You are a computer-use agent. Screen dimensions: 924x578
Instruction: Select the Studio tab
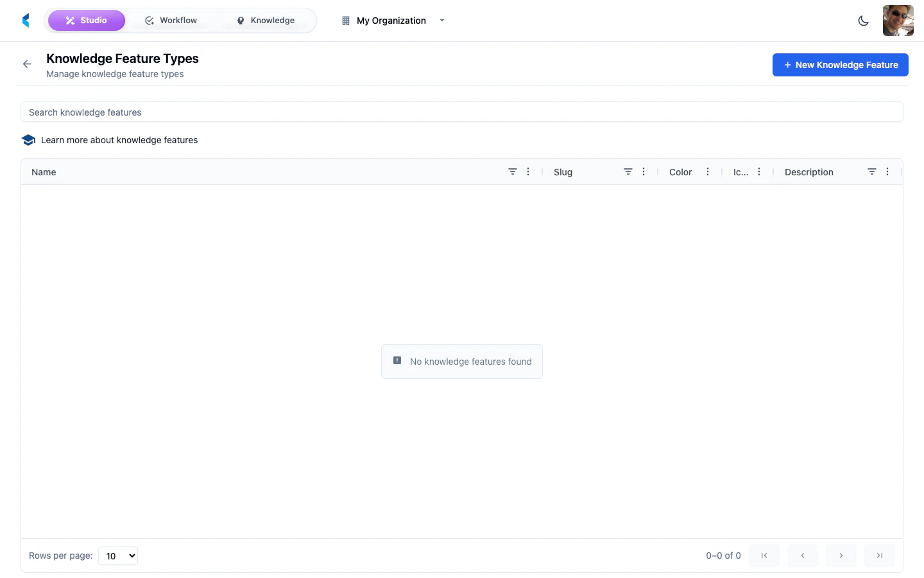pos(87,20)
